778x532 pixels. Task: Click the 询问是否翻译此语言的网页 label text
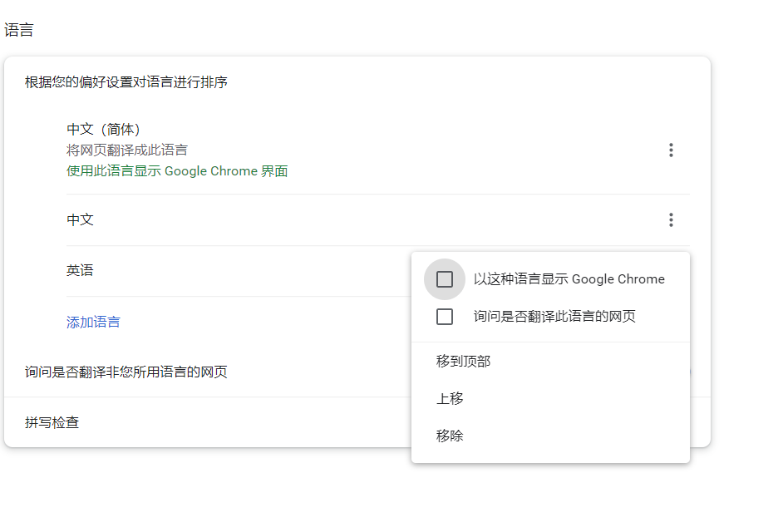click(554, 317)
